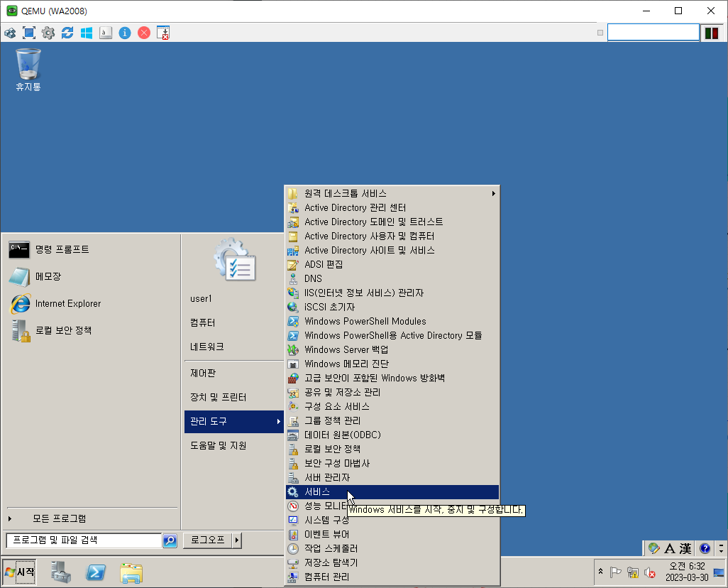Image resolution: width=728 pixels, height=588 pixels.
Task: Open the 성능 모니터 red gauge icon
Action: (293, 506)
